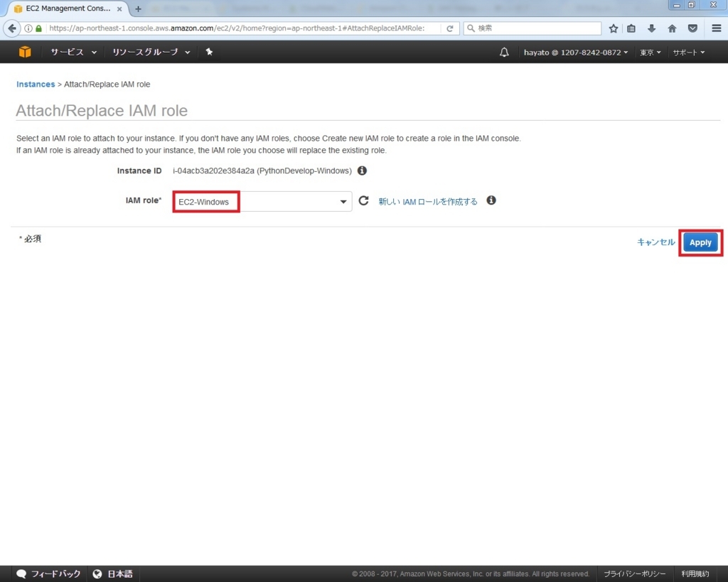Image resolution: width=728 pixels, height=582 pixels.
Task: Click the info icon next to Instance ID
Action: [x=362, y=171]
